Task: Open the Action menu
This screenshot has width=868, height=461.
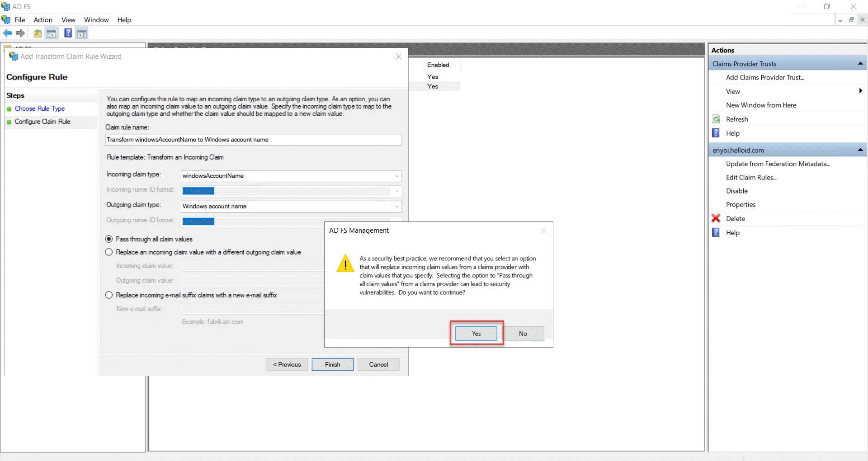Action: pyautogui.click(x=43, y=20)
